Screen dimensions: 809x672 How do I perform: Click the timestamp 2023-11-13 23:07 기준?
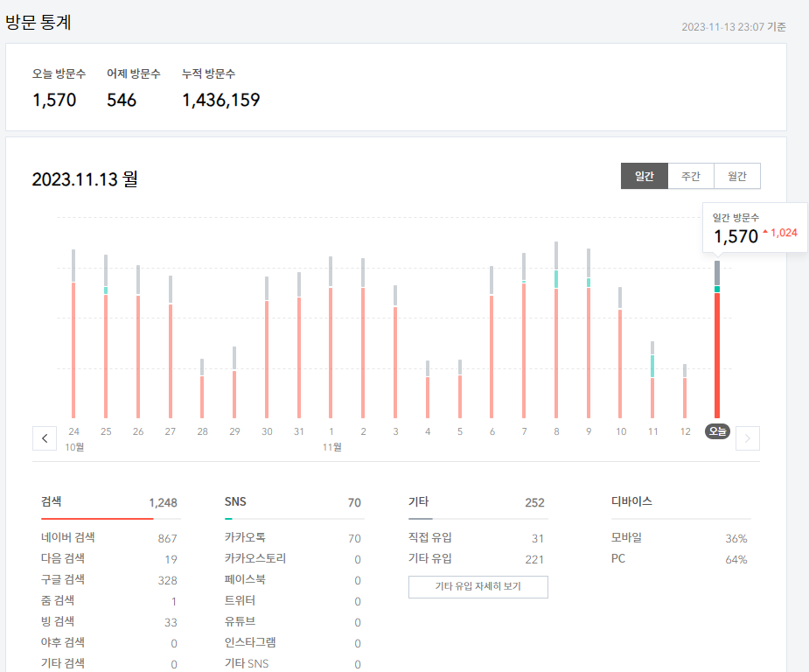[x=734, y=27]
